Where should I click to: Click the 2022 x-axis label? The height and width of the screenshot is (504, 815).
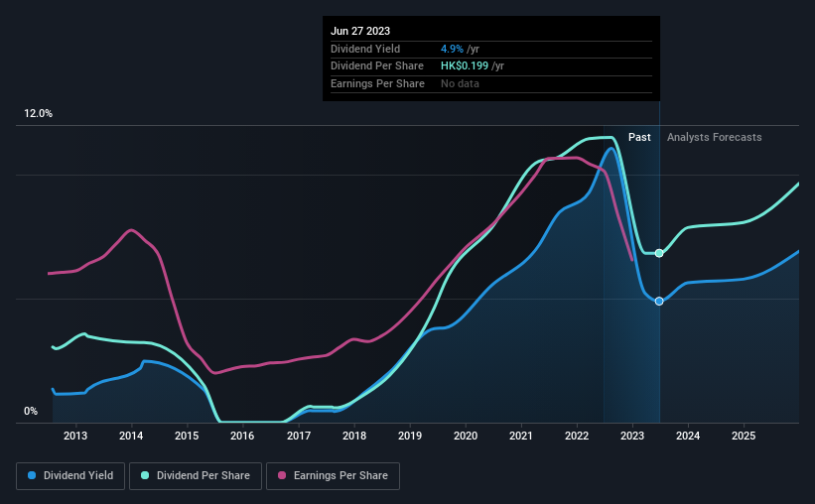[x=577, y=436]
